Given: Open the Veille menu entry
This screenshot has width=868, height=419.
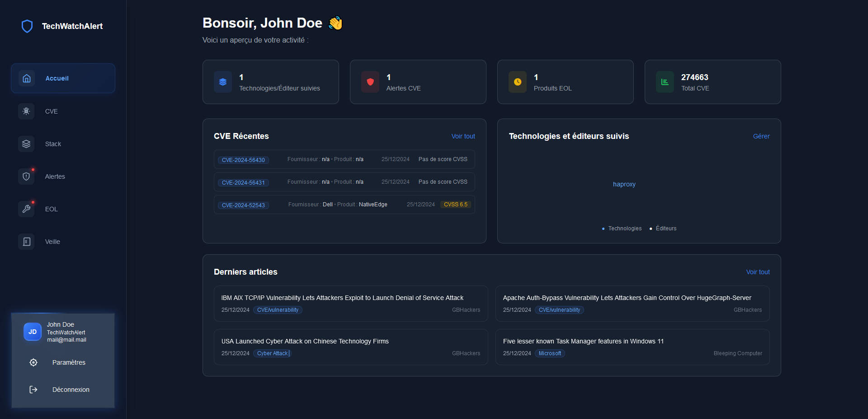Looking at the screenshot, I should point(63,242).
